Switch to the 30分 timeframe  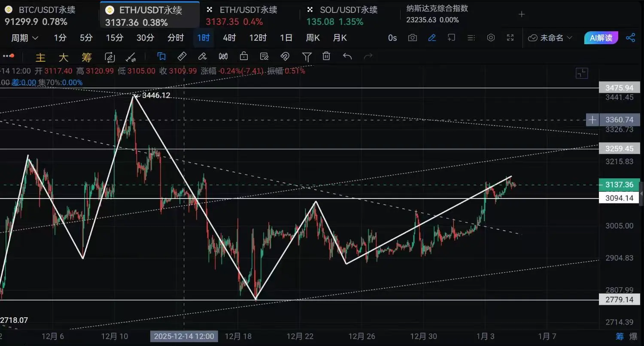(146, 38)
